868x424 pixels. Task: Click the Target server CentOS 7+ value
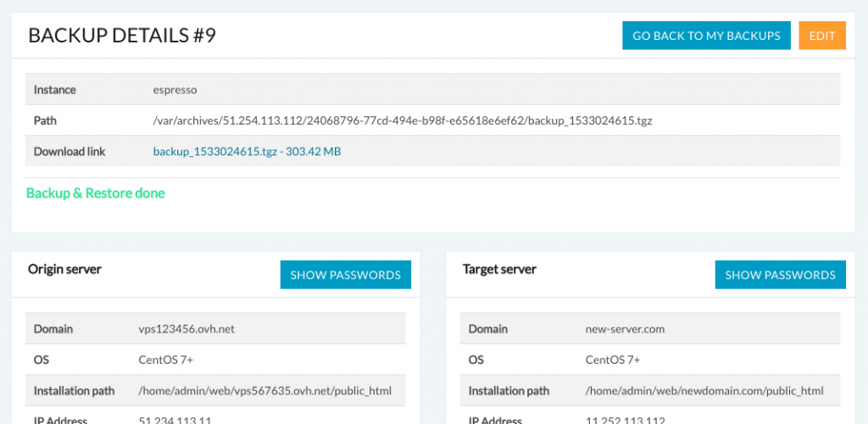point(613,360)
